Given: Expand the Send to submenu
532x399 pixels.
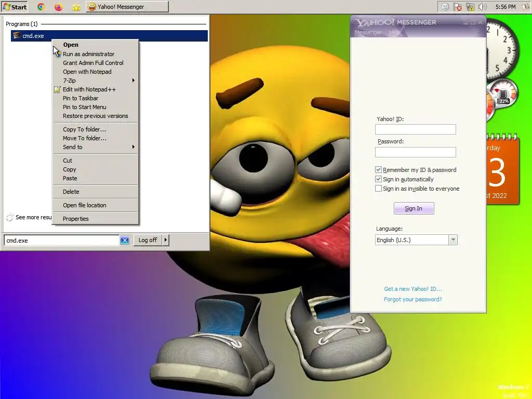Looking at the screenshot, I should [x=96, y=147].
